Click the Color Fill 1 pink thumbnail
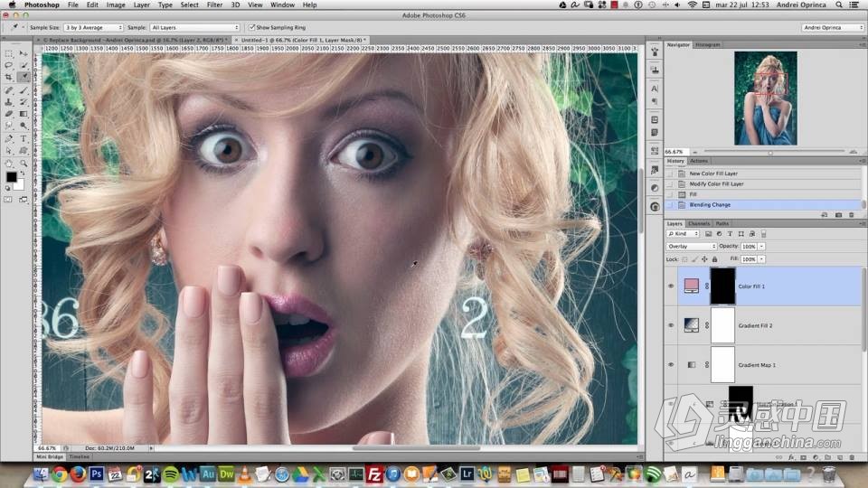Image resolution: width=868 pixels, height=488 pixels. (x=692, y=286)
